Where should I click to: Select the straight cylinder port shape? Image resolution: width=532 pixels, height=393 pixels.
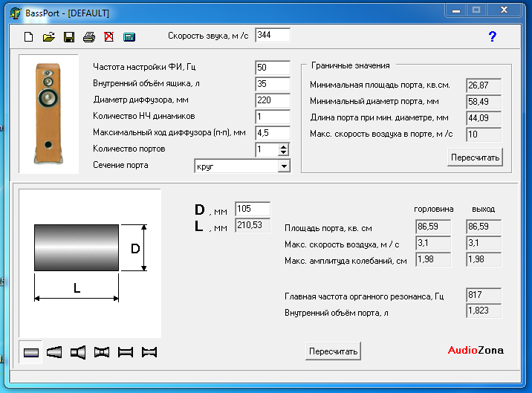coord(32,352)
